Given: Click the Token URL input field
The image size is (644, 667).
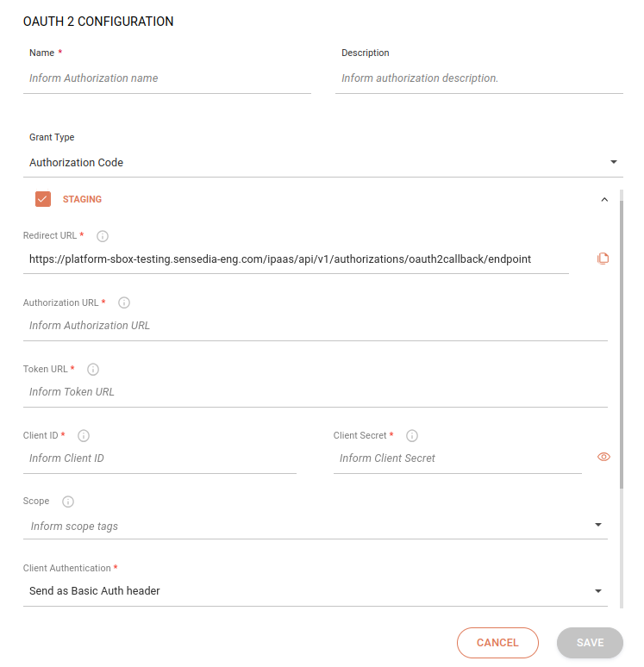Looking at the screenshot, I should click(315, 392).
